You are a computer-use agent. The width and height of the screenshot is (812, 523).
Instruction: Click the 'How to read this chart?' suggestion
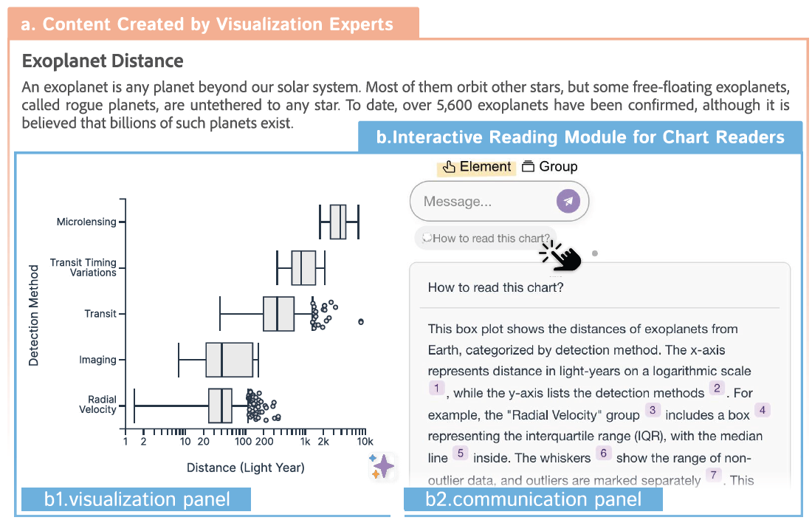click(486, 238)
